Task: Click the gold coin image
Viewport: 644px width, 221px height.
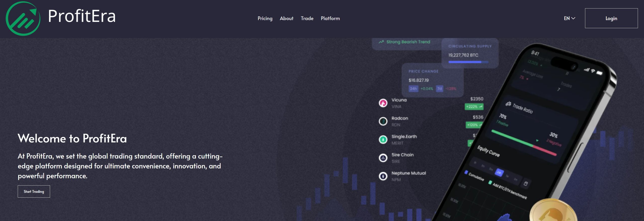Action: [553, 211]
